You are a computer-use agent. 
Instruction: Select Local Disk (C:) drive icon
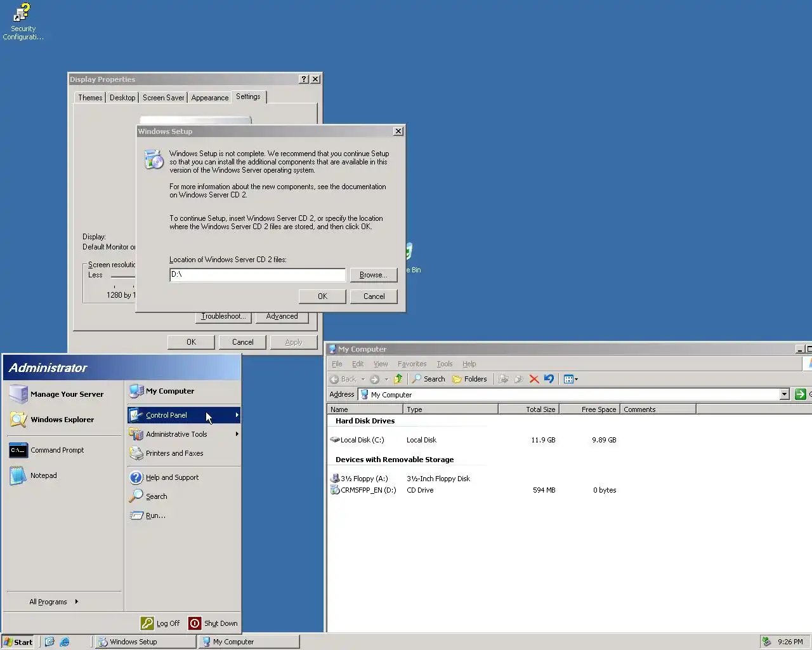[335, 440]
